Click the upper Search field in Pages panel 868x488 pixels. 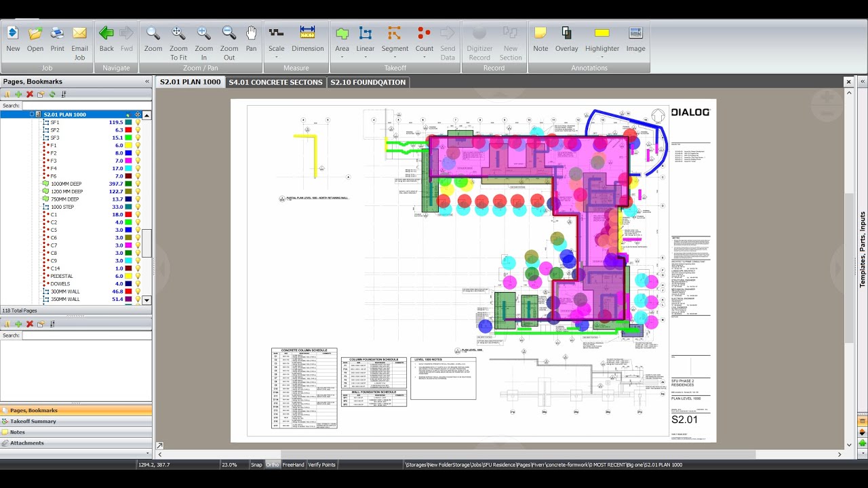coord(87,106)
